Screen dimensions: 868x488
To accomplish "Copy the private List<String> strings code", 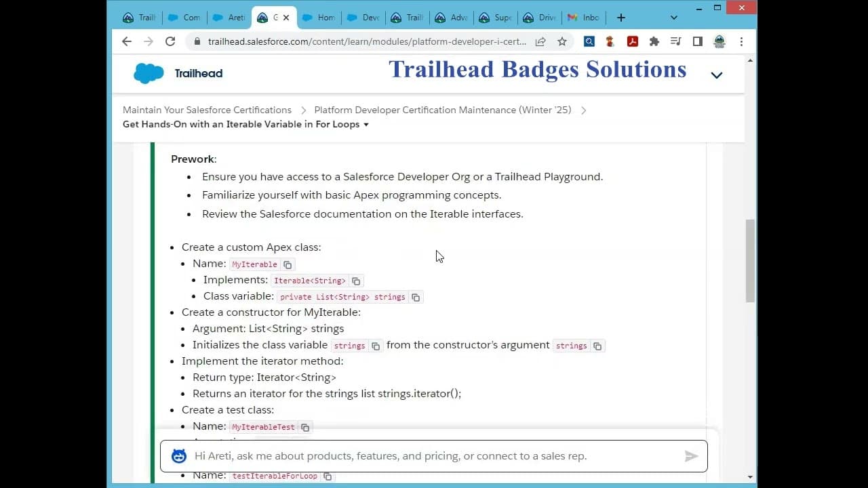I will (416, 297).
